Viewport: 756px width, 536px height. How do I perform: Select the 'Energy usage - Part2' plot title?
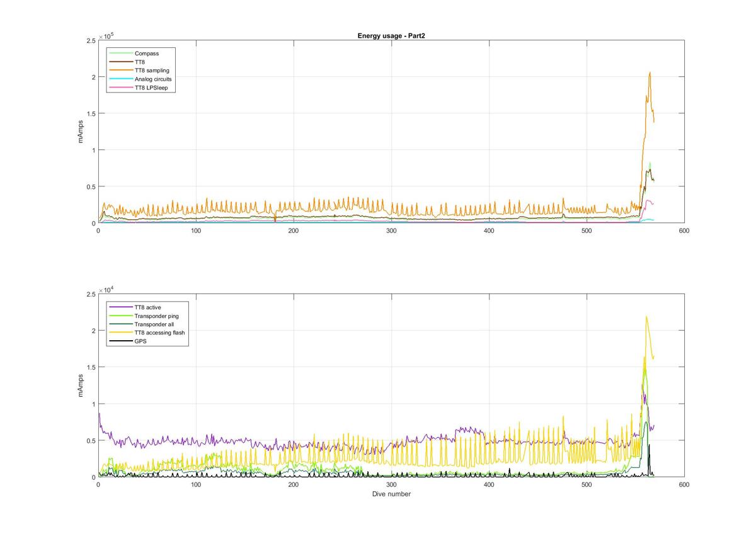point(391,36)
